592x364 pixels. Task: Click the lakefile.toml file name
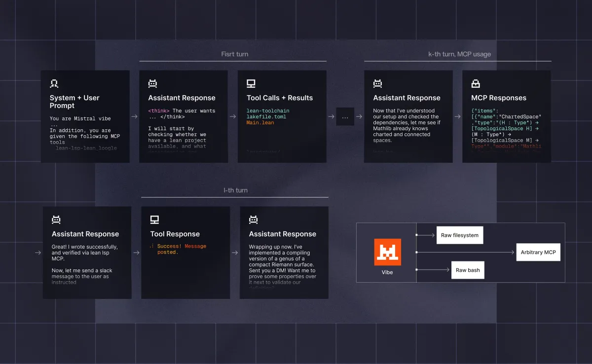click(x=266, y=117)
